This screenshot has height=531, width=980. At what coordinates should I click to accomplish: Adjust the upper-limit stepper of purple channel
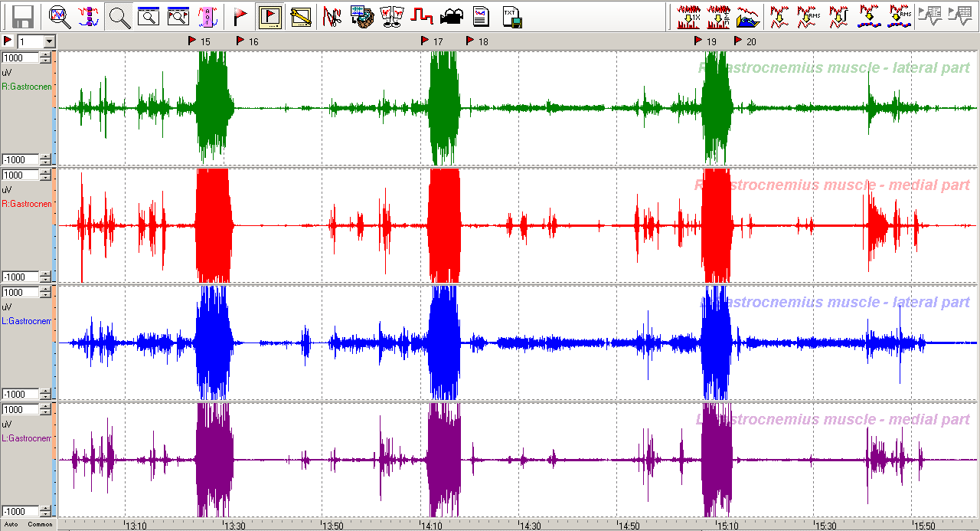coord(46,409)
